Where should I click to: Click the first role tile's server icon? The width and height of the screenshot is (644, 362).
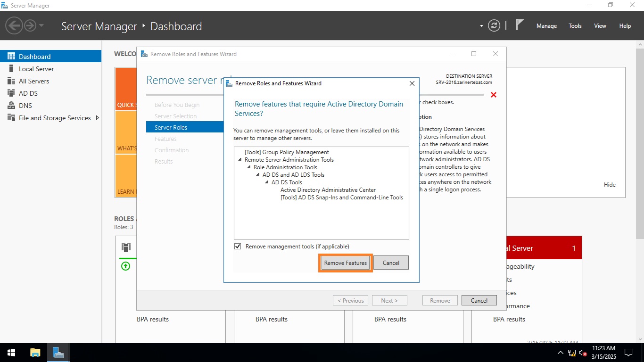point(126,247)
